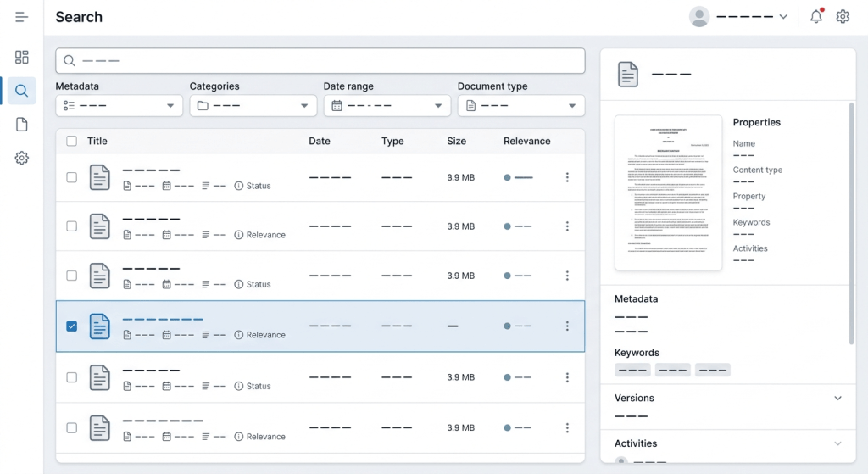Sort results by Date column header

click(320, 142)
